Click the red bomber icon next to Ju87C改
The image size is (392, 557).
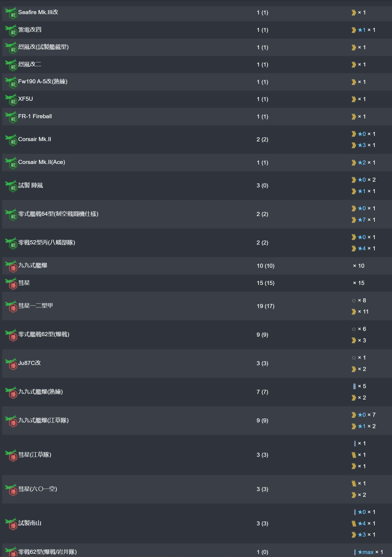point(11,364)
